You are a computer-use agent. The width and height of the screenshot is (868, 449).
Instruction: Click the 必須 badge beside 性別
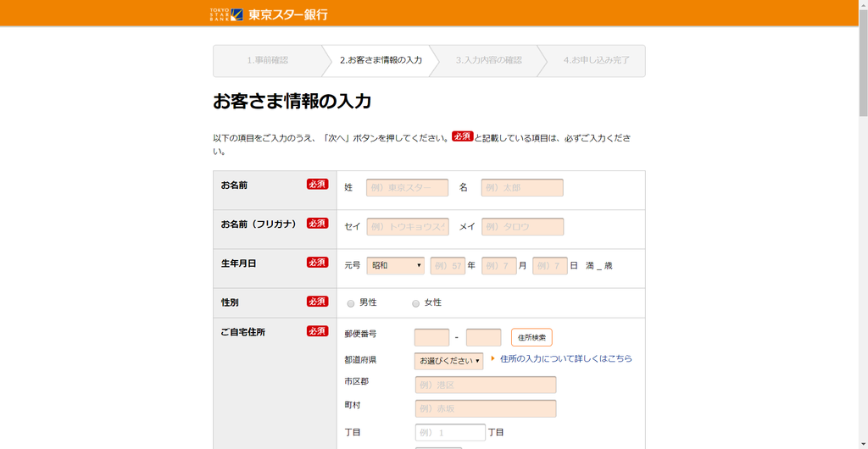[317, 302]
